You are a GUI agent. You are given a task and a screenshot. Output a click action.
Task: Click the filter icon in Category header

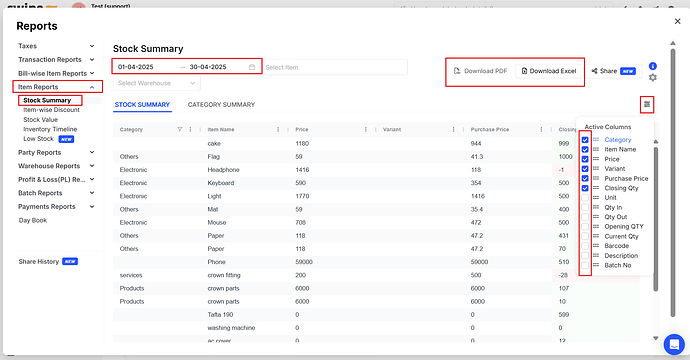pos(180,129)
